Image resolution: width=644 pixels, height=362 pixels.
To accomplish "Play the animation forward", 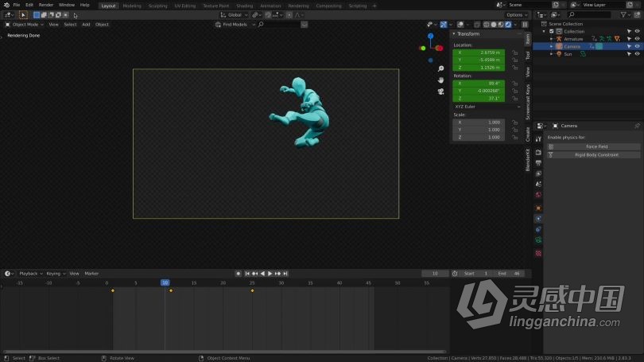I will pos(270,274).
